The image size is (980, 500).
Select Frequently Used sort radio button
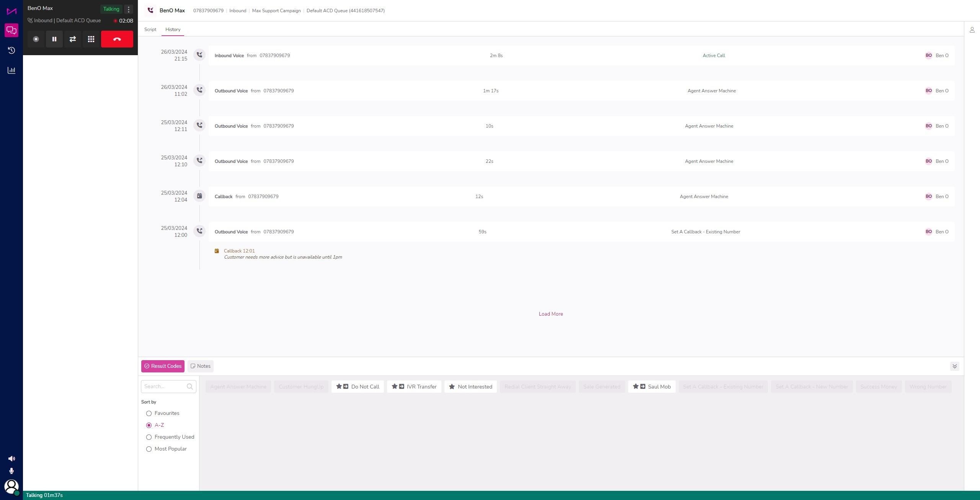[x=149, y=437]
